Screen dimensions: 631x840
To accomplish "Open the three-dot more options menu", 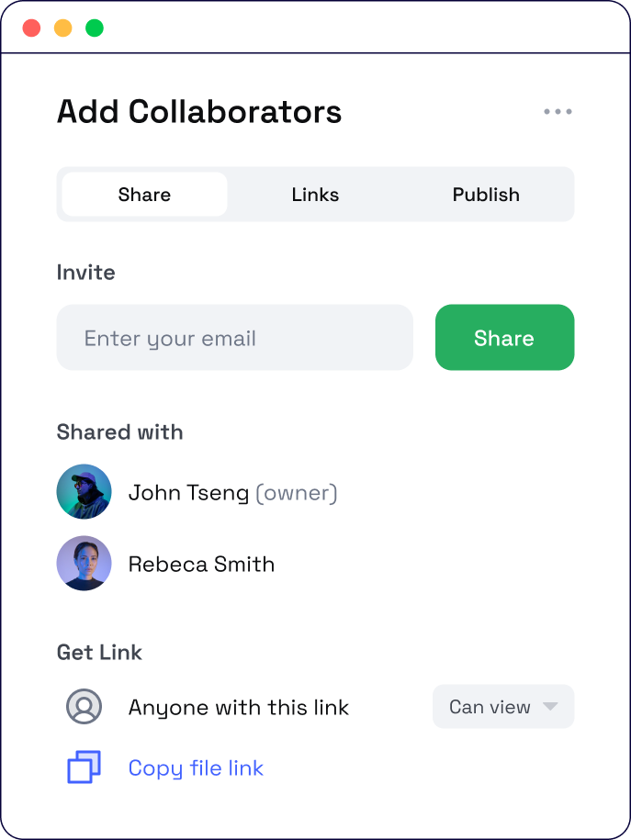I will pos(558,112).
